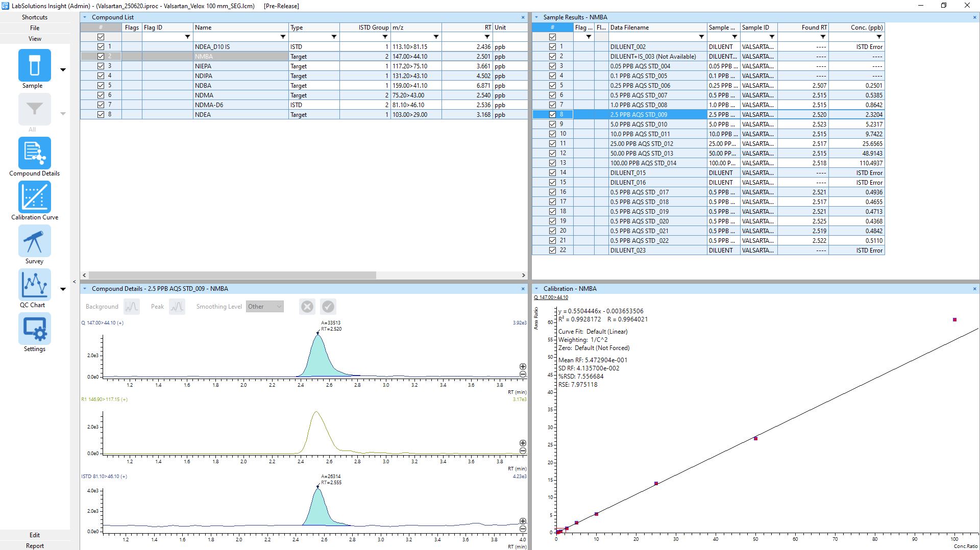Click the accept checkmark circle icon
The image size is (980, 550).
[328, 307]
